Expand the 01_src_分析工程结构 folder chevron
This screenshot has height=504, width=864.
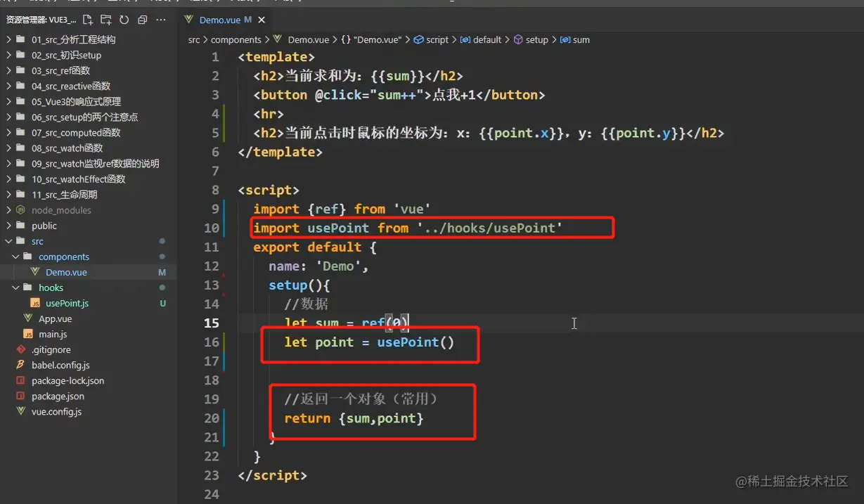[8, 39]
